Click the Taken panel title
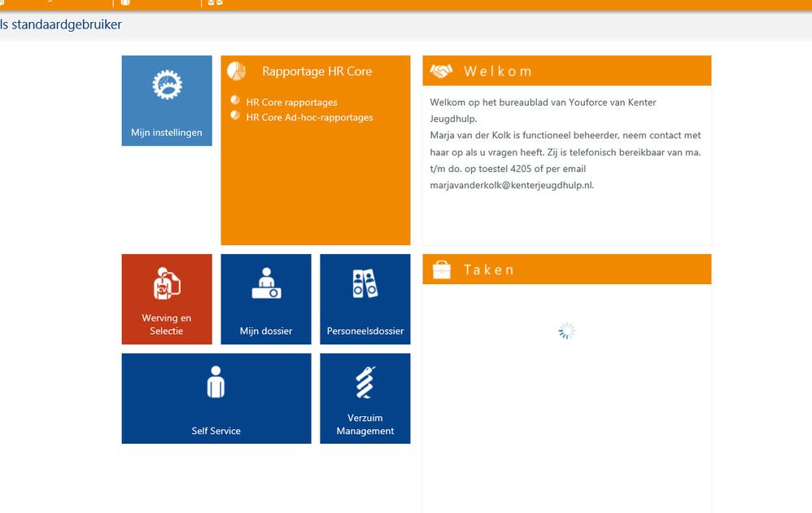The width and height of the screenshot is (812, 513). pyautogui.click(x=488, y=270)
